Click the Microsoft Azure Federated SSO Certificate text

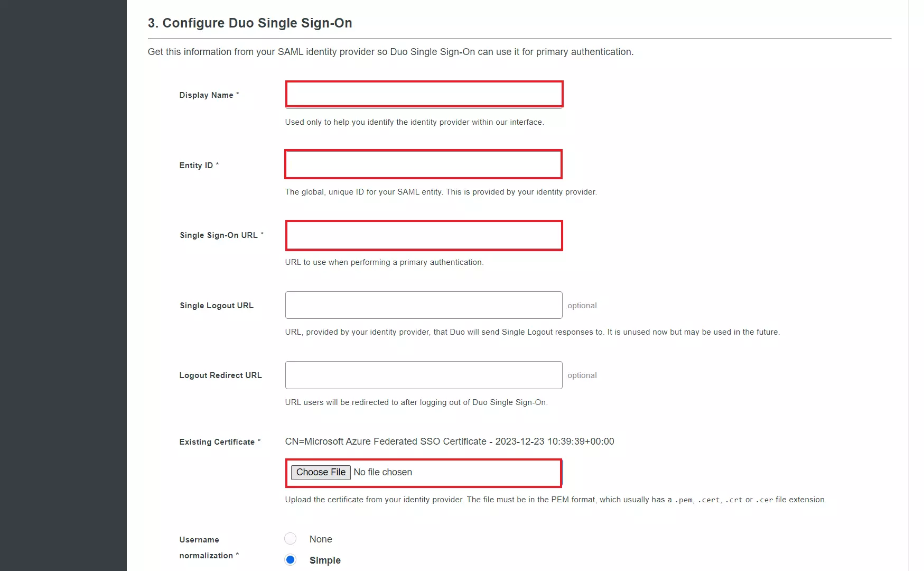click(450, 441)
